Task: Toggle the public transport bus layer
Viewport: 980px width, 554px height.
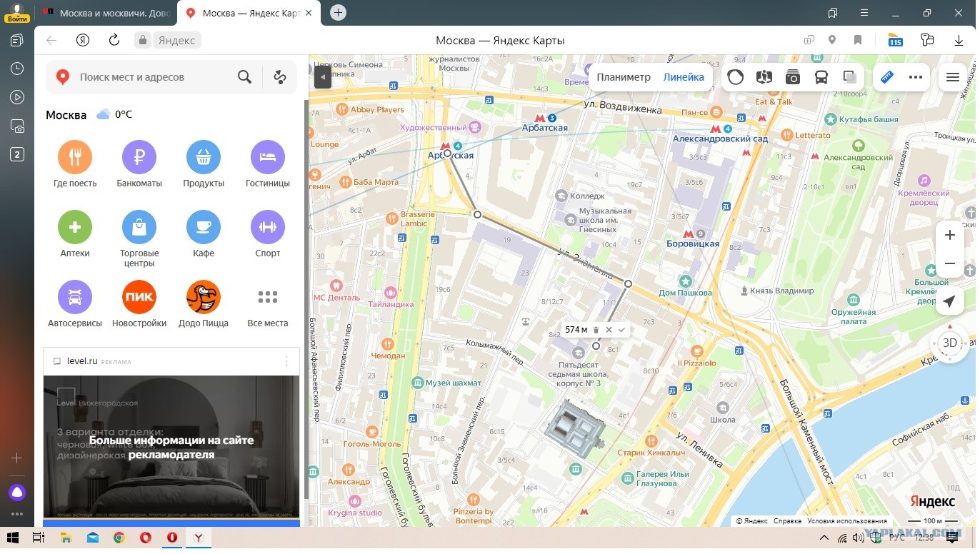Action: point(821,77)
